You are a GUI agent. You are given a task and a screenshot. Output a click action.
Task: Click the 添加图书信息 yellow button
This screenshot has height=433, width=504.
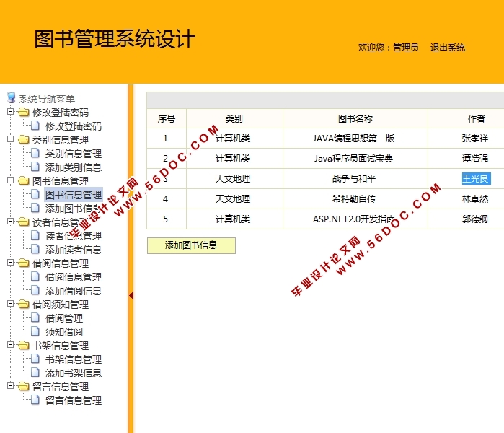click(x=191, y=245)
